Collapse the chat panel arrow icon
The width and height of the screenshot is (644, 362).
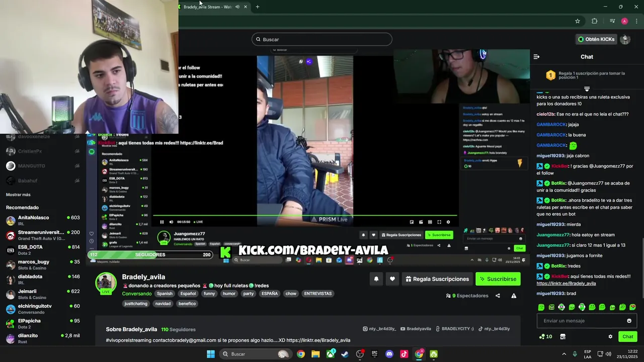pyautogui.click(x=536, y=57)
